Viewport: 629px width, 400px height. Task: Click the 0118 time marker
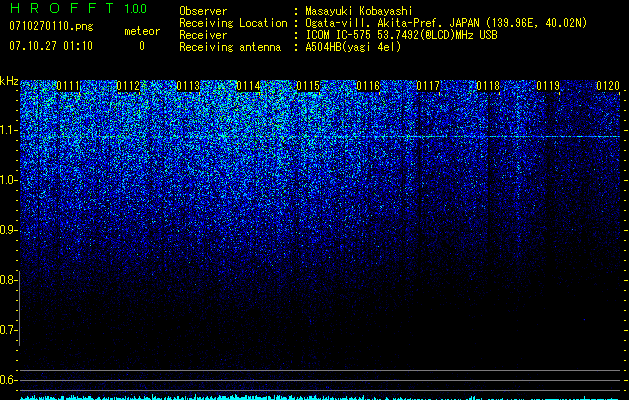[x=488, y=86]
